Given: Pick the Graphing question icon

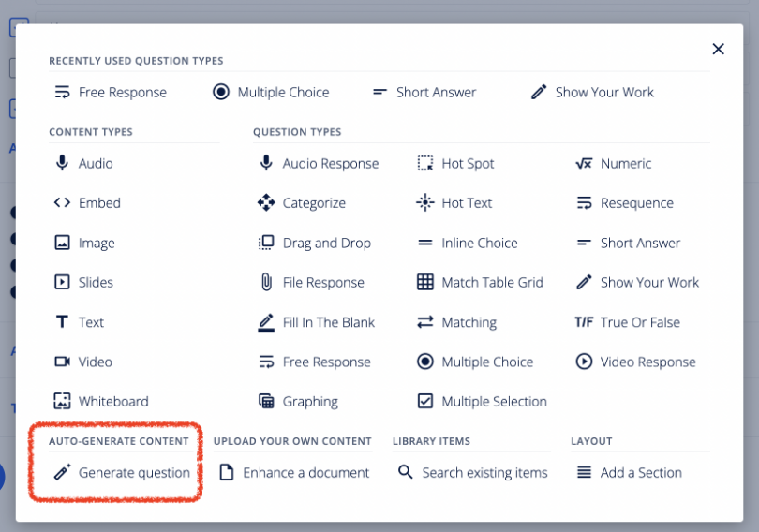Looking at the screenshot, I should (x=266, y=401).
